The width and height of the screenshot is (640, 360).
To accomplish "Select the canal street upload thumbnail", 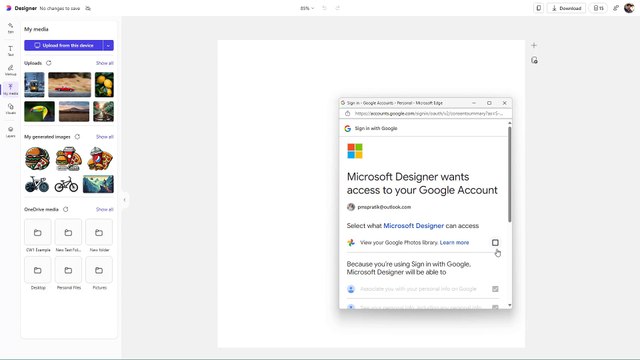I will click(x=103, y=111).
